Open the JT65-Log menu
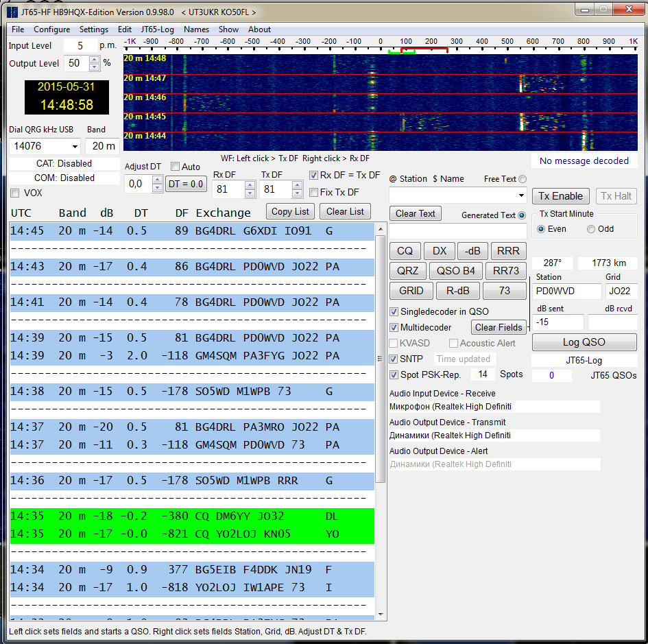This screenshot has height=644, width=648. (x=158, y=29)
